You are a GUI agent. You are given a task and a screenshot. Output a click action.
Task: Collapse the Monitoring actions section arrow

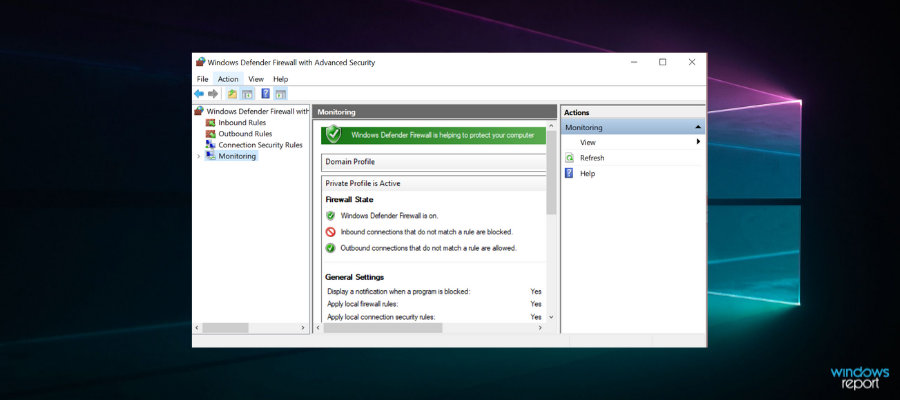coord(697,127)
